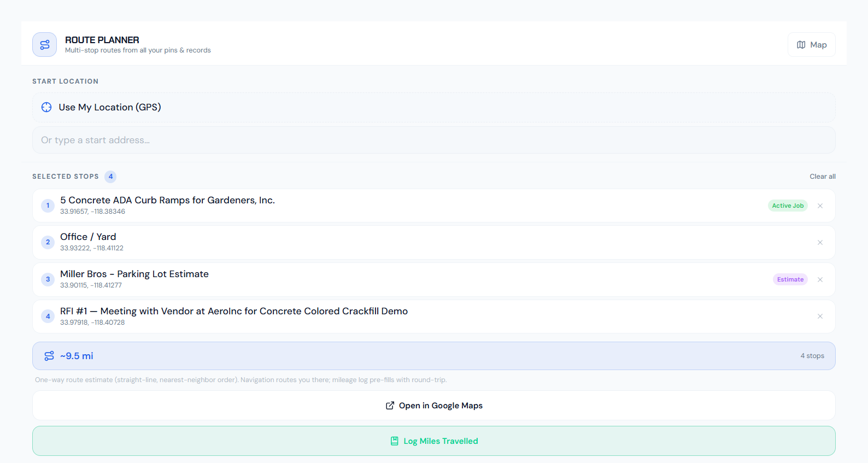Select stop number 1 circle
This screenshot has height=463, width=868.
tap(48, 206)
